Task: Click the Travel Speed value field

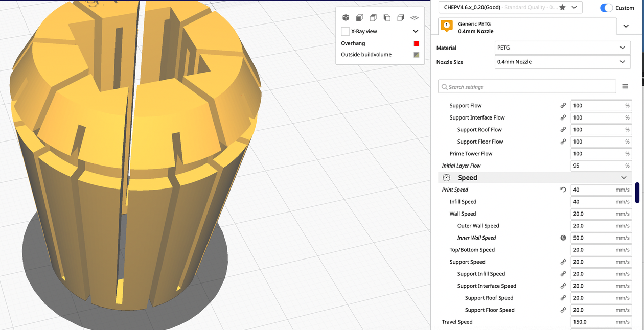Action: click(x=593, y=322)
